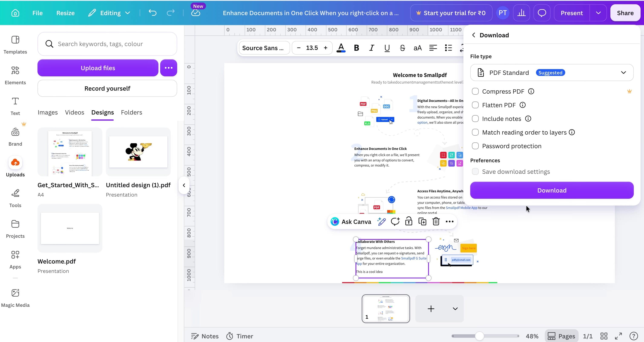Click the Magic Media sidebar icon
Image resolution: width=644 pixels, height=342 pixels.
[15, 298]
